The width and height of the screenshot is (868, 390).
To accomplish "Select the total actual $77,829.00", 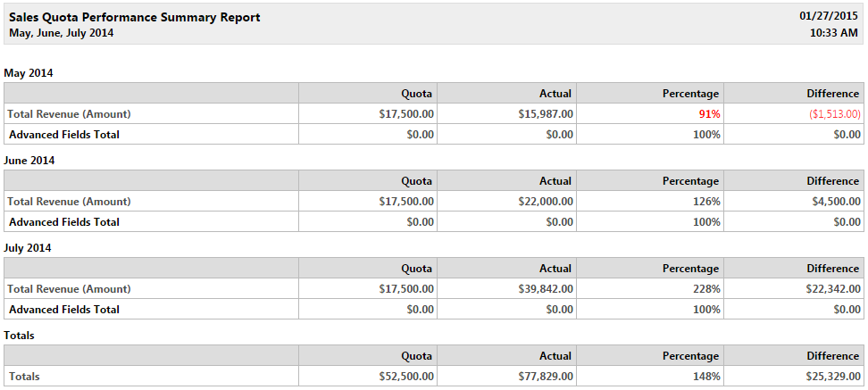I will 546,377.
